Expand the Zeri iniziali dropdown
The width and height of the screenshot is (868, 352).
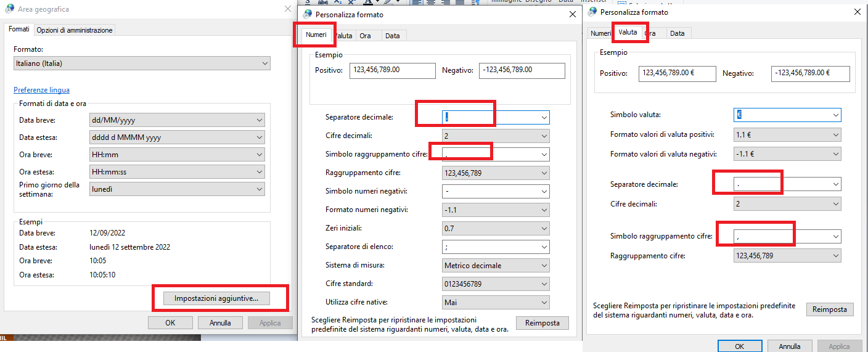496,228
